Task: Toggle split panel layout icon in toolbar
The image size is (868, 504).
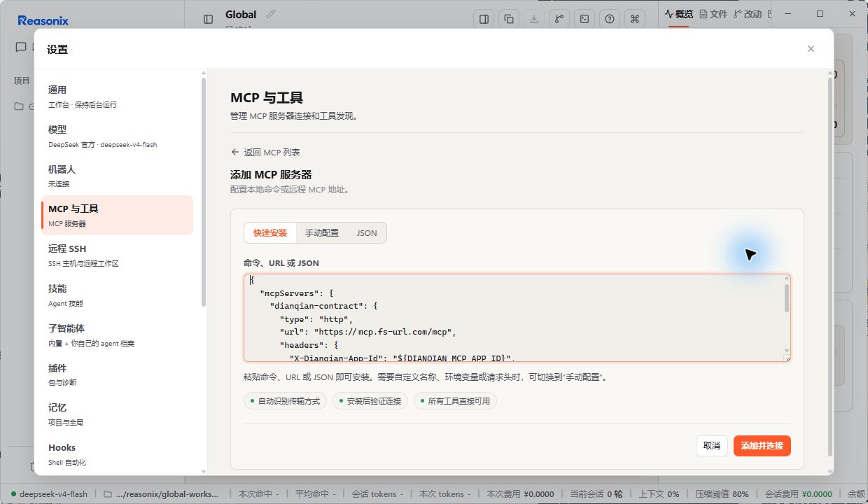Action: [484, 20]
